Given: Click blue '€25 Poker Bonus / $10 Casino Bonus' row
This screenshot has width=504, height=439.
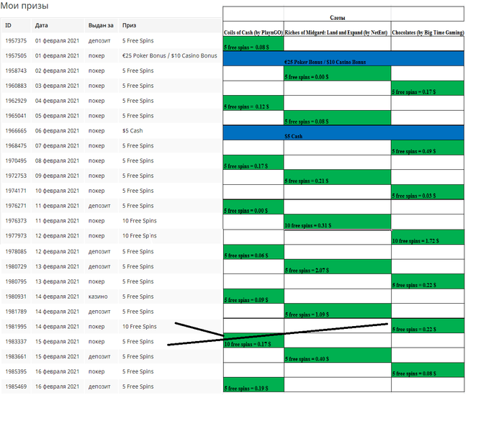Looking at the screenshot, I should point(343,58).
